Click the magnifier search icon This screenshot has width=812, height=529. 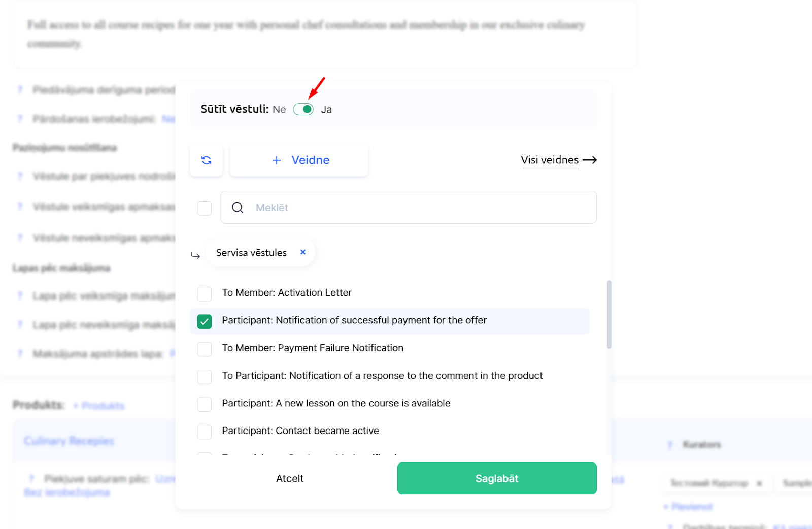click(x=238, y=208)
